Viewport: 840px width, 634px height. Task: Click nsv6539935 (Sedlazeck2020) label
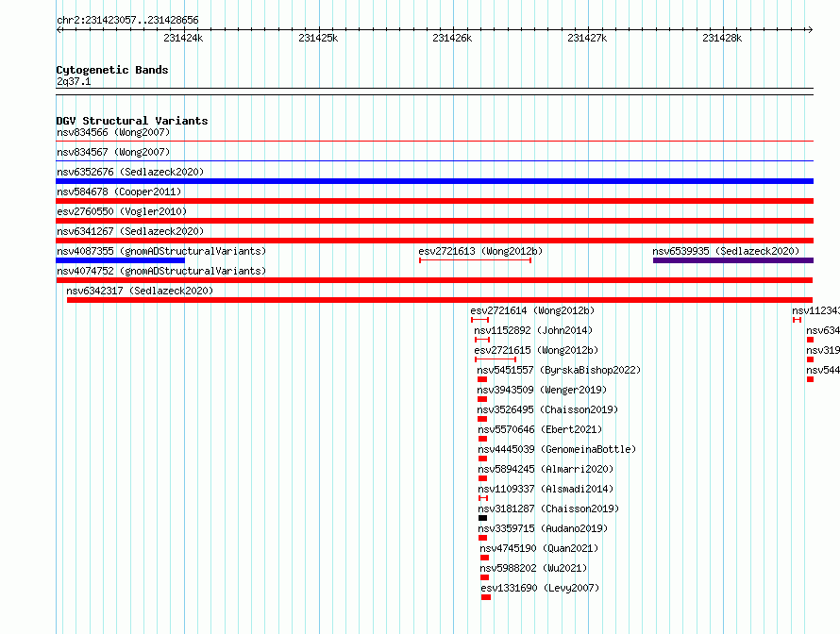726,251
